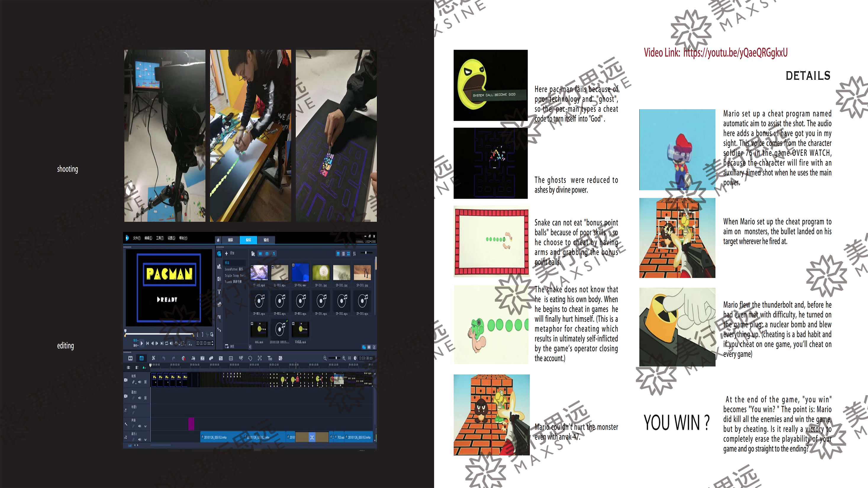The image size is (868, 488).
Task: Mute the 视频 video track
Action: tap(140, 382)
